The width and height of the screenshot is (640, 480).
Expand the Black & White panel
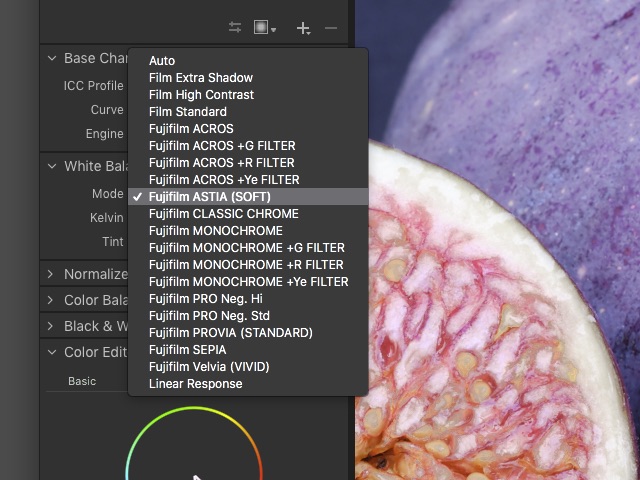[51, 326]
